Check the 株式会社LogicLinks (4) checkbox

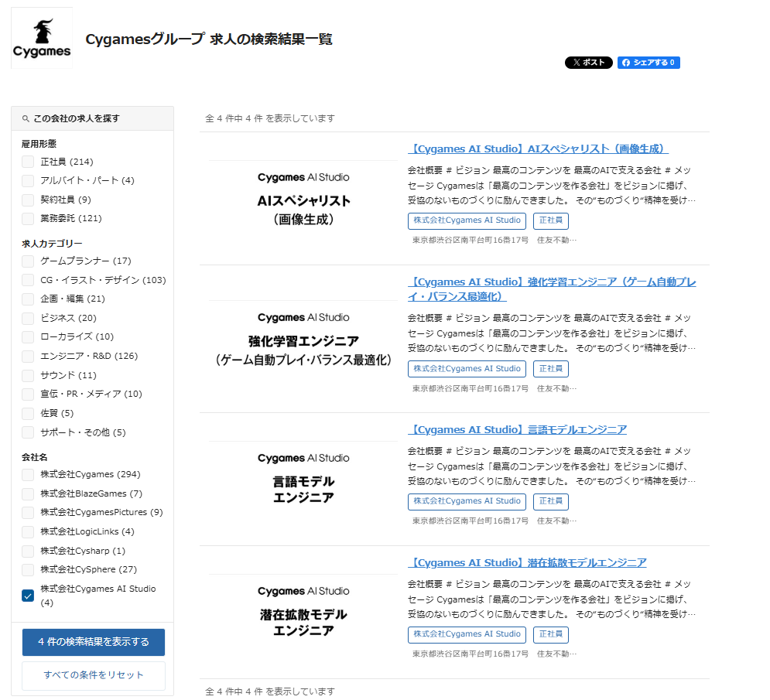click(28, 531)
